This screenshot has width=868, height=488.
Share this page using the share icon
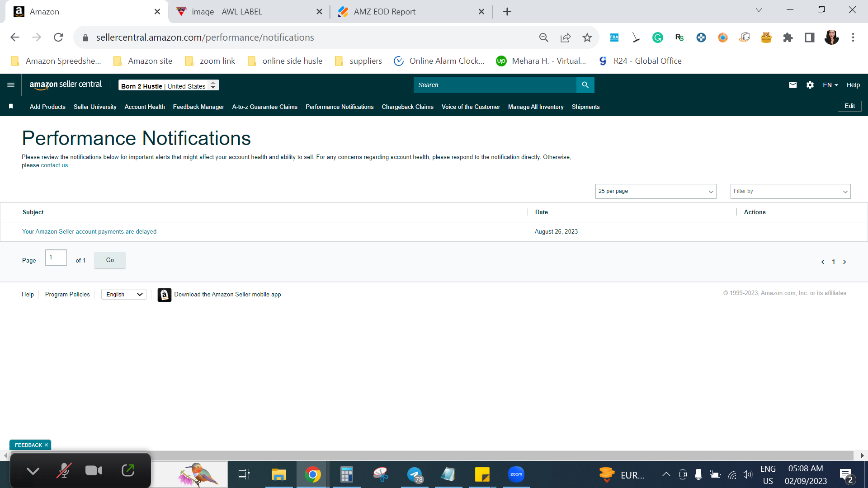pyautogui.click(x=565, y=38)
